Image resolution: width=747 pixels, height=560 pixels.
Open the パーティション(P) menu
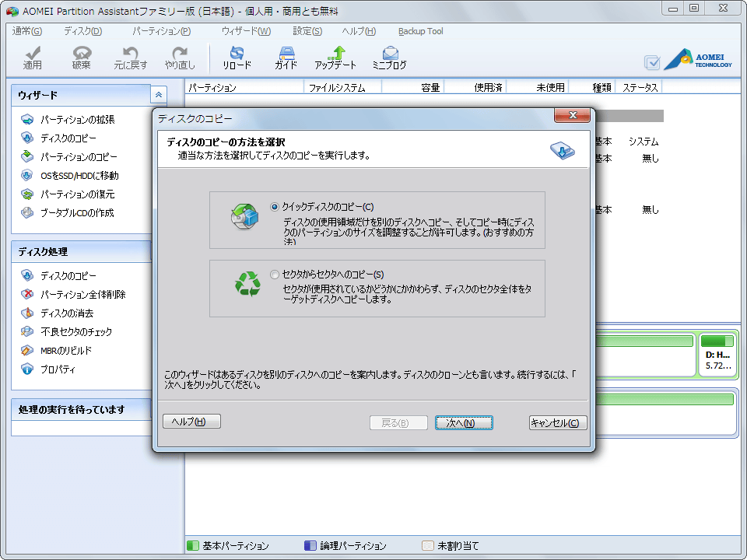click(x=162, y=31)
